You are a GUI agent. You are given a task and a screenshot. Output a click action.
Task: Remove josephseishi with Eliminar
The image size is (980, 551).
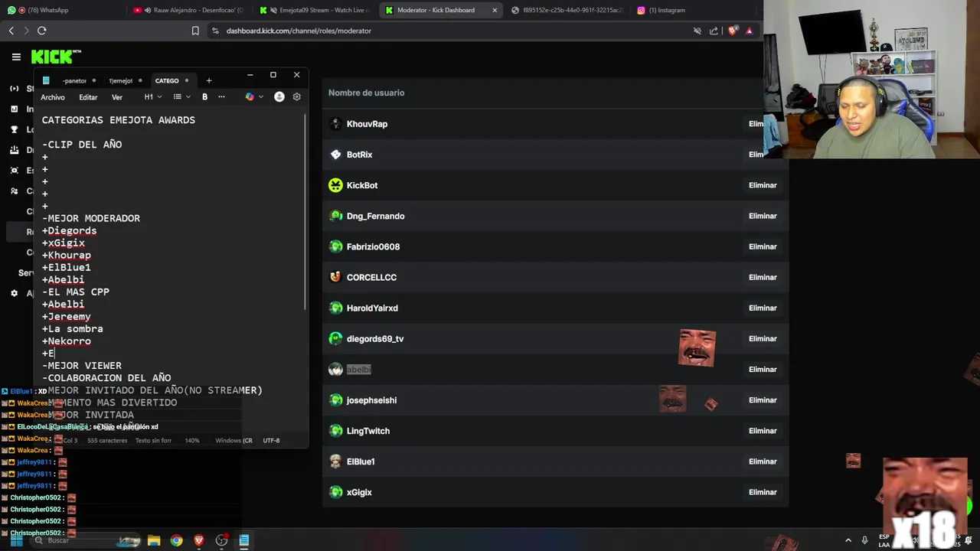coord(763,399)
